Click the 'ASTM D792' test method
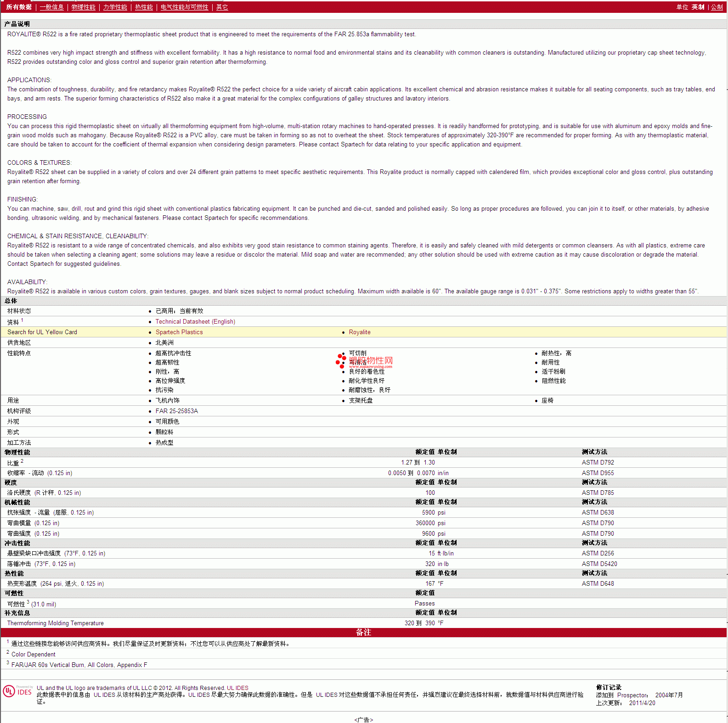This screenshot has width=728, height=723. tap(598, 463)
